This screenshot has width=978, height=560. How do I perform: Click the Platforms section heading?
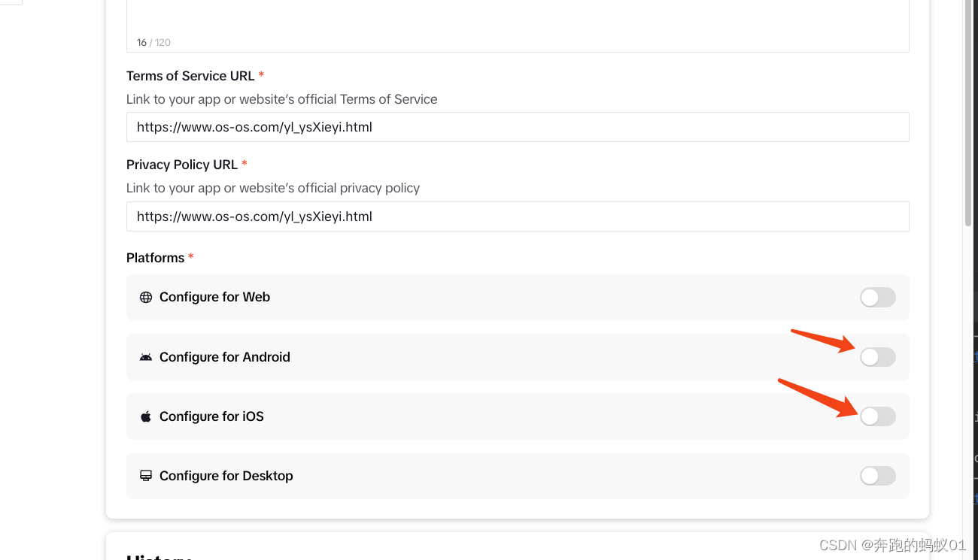click(155, 258)
